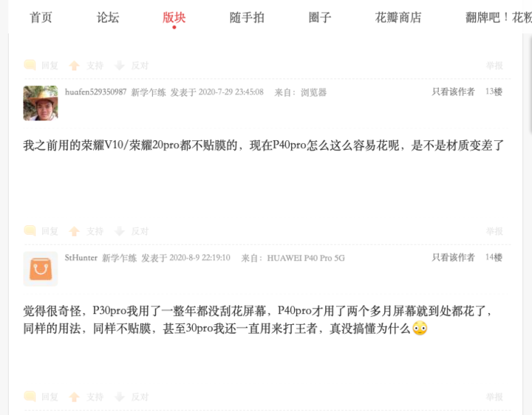Click the reply bubble icon at the top post footer
Viewport: 532px width, 415px height.
30,65
